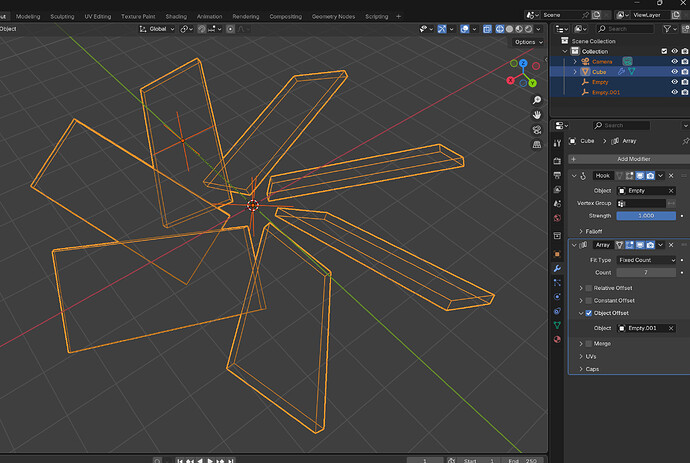The image size is (690, 463).
Task: Open the Object Data green triangle tab
Action: [x=557, y=325]
